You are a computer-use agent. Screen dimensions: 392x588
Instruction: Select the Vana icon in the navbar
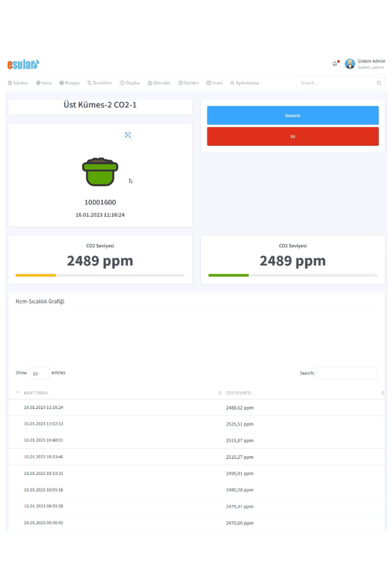pyautogui.click(x=38, y=83)
